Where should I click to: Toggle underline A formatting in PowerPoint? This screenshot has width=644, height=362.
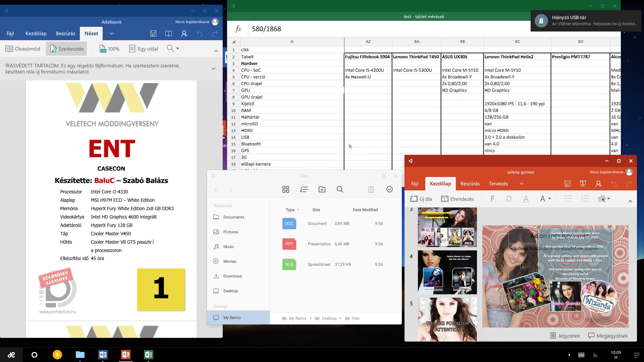click(526, 199)
